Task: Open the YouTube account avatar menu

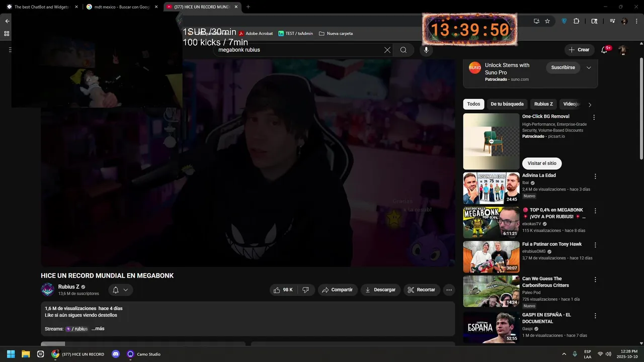Action: 622,50
